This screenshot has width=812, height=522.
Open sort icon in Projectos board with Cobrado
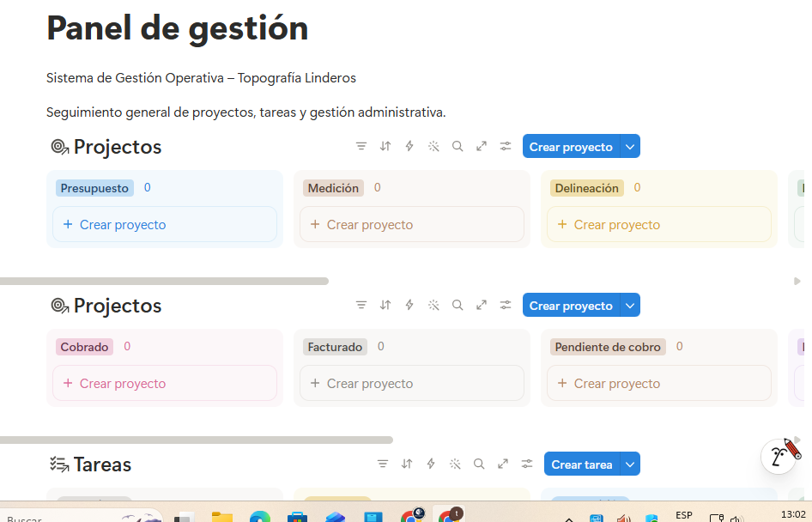click(x=385, y=306)
